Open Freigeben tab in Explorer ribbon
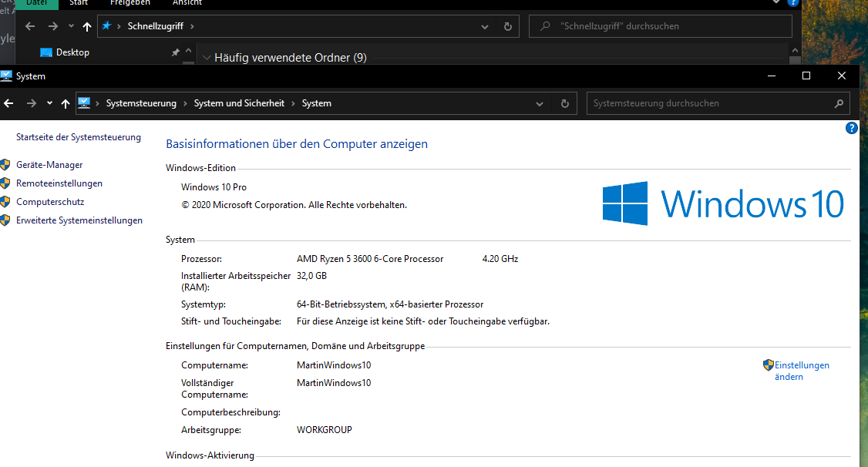868x467 pixels. [130, 3]
